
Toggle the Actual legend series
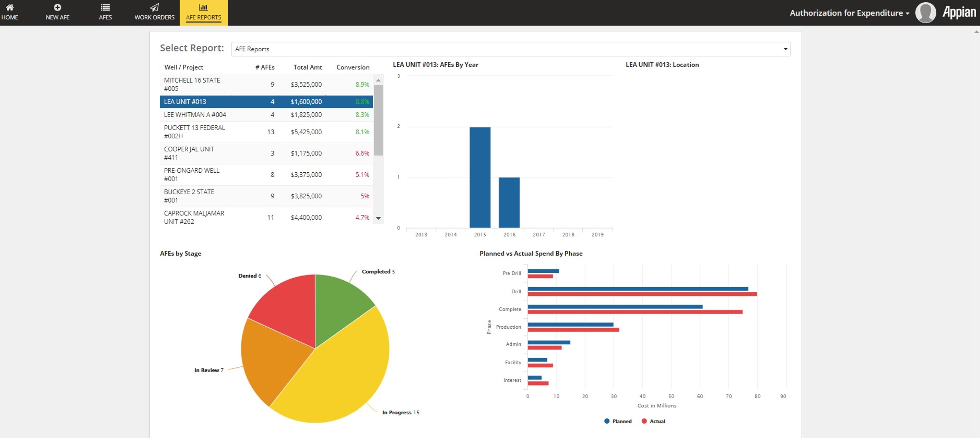point(654,421)
